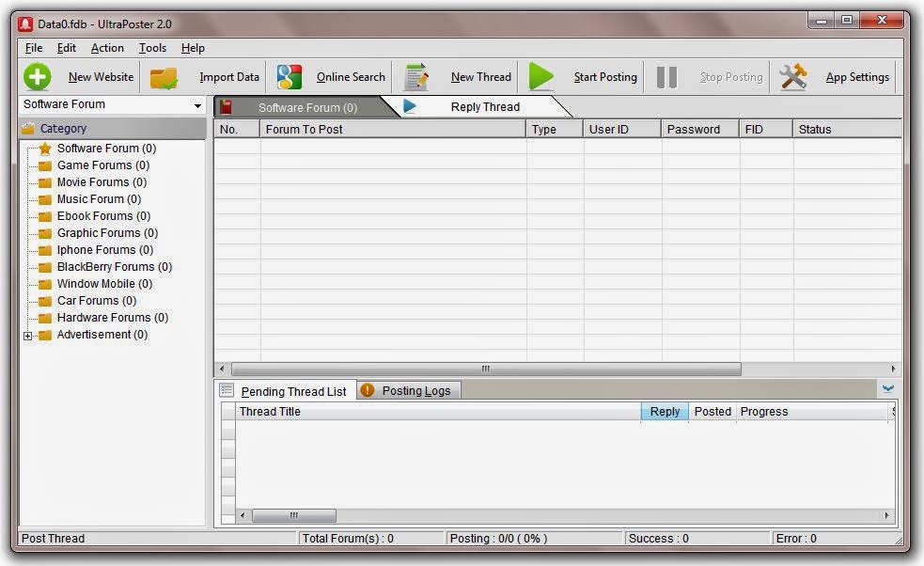Click the User ID column header
The width and height of the screenshot is (924, 566).
point(621,129)
